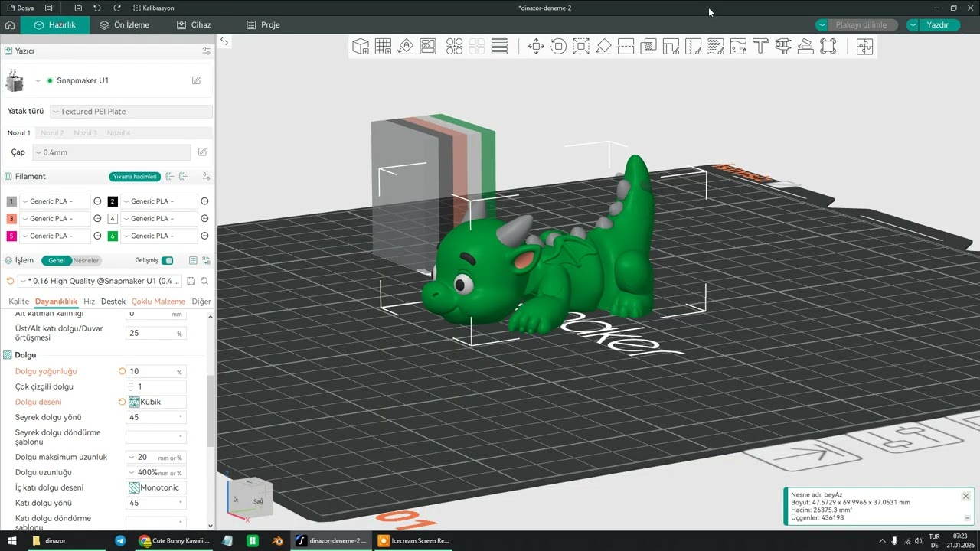Select the Scale tool
This screenshot has width=980, height=551.
click(x=581, y=47)
